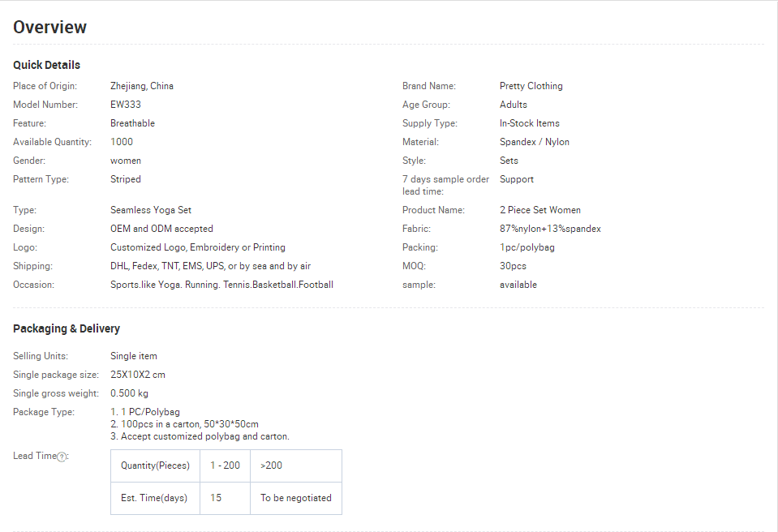Viewport: 778px width, 532px height.
Task: Click the Spandex / Nylon material value
Action: pyautogui.click(x=534, y=142)
